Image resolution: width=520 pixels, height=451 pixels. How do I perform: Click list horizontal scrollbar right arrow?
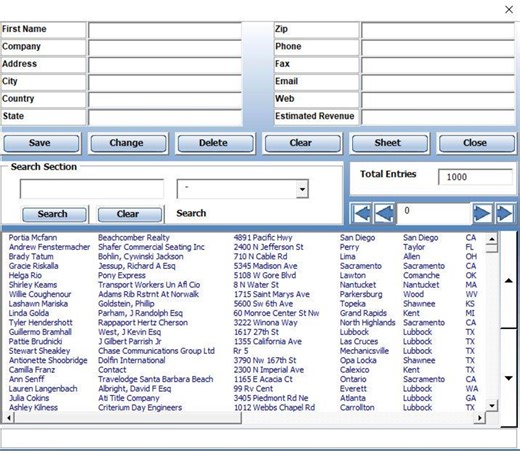point(480,417)
